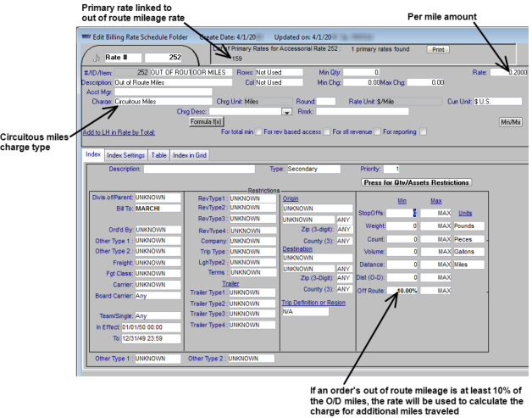The width and height of the screenshot is (532, 418).
Task: Open Trip Definition or Region link
Action: [x=313, y=303]
